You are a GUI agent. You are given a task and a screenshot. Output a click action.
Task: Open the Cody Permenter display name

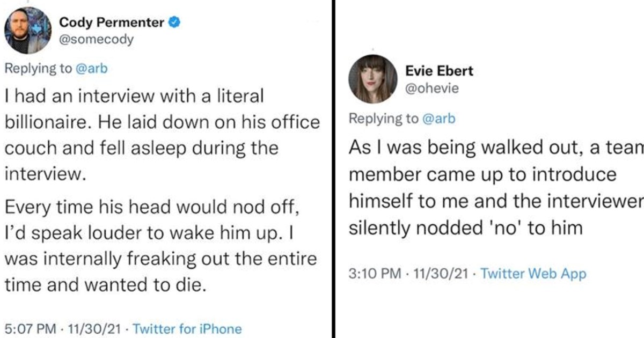pyautogui.click(x=112, y=23)
